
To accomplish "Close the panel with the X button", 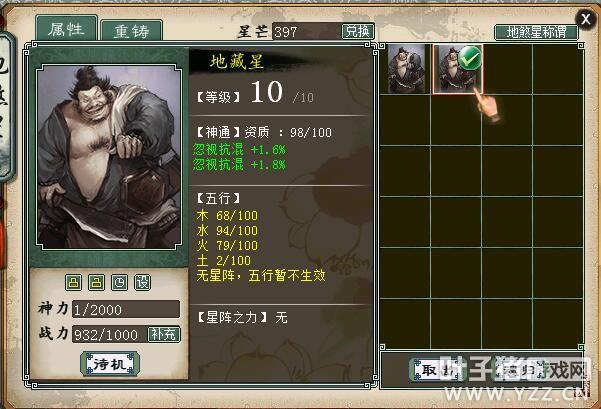I will pyautogui.click(x=586, y=19).
